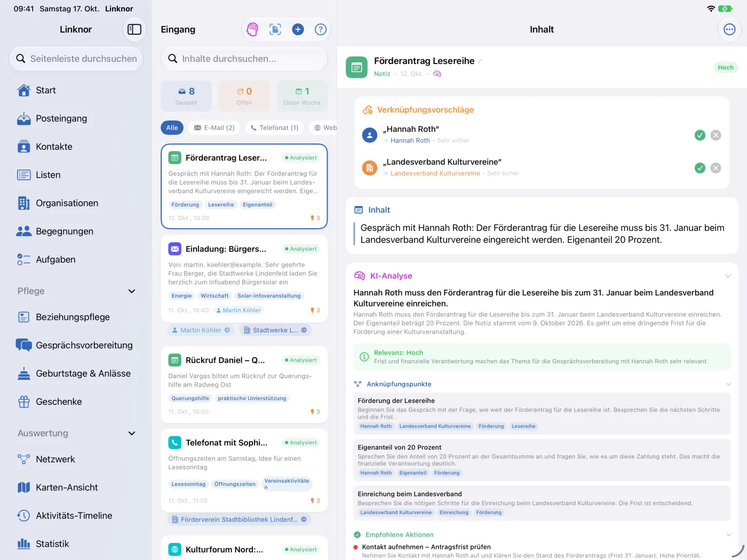Go to Kontakte in the sidebar
The width and height of the screenshot is (747, 560).
(76, 147)
